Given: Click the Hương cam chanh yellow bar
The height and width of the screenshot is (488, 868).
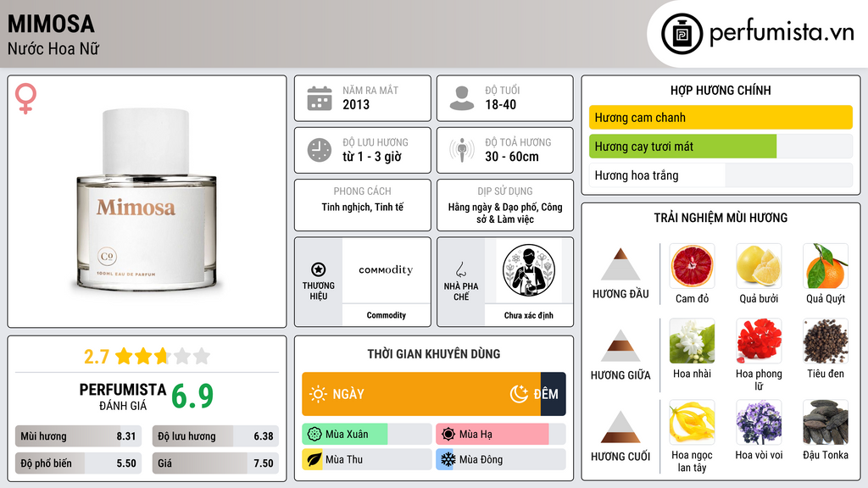Looking at the screenshot, I should coord(721,117).
